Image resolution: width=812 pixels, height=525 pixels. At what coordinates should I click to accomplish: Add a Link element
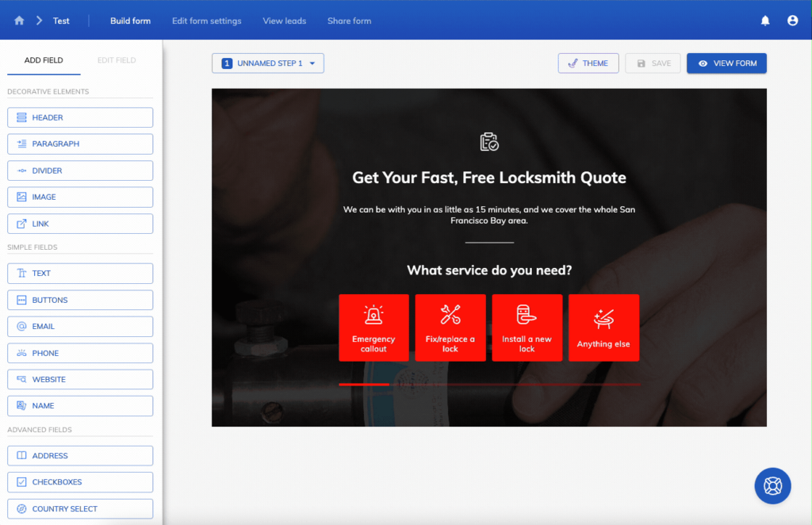80,224
